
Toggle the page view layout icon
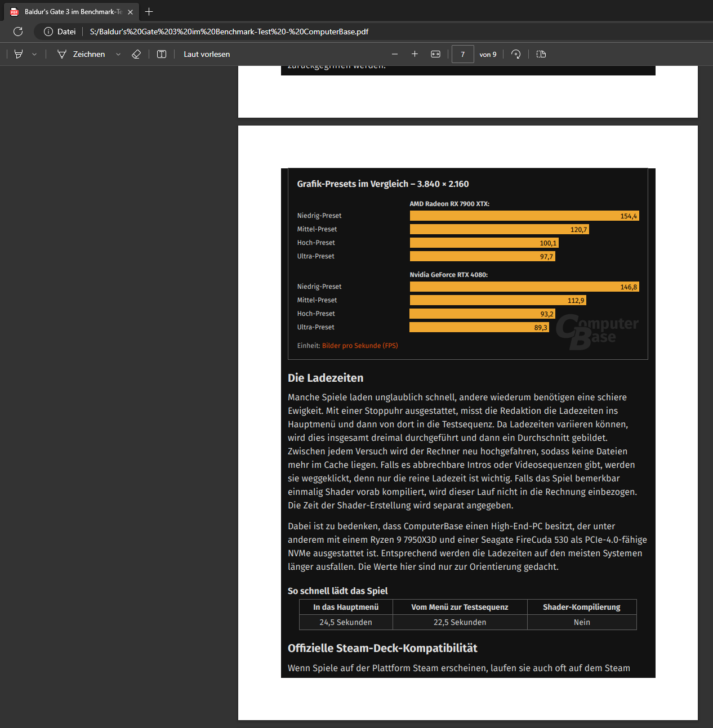click(541, 54)
